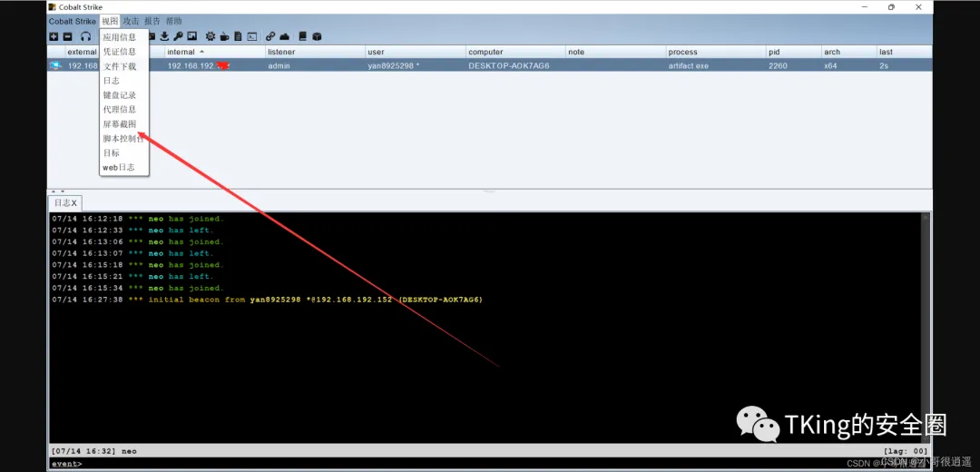Open downloads via the download arrow icon
This screenshot has width=980, height=472.
click(x=165, y=36)
